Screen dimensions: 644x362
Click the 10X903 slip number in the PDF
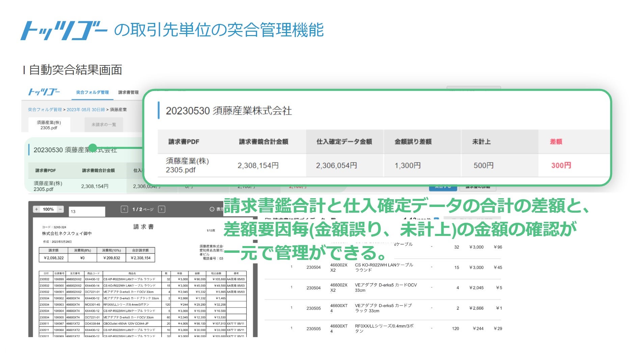coord(59,305)
